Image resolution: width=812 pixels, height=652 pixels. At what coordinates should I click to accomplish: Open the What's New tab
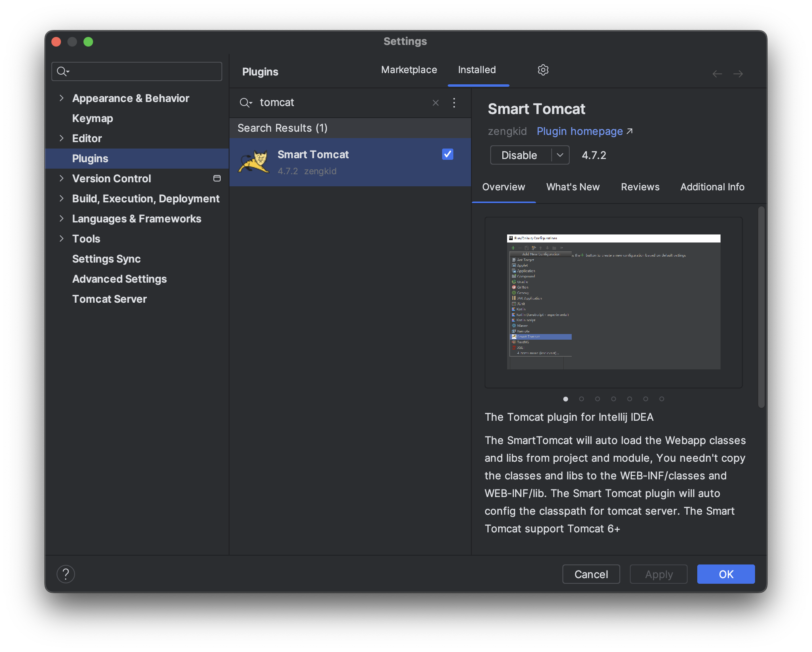click(x=573, y=187)
